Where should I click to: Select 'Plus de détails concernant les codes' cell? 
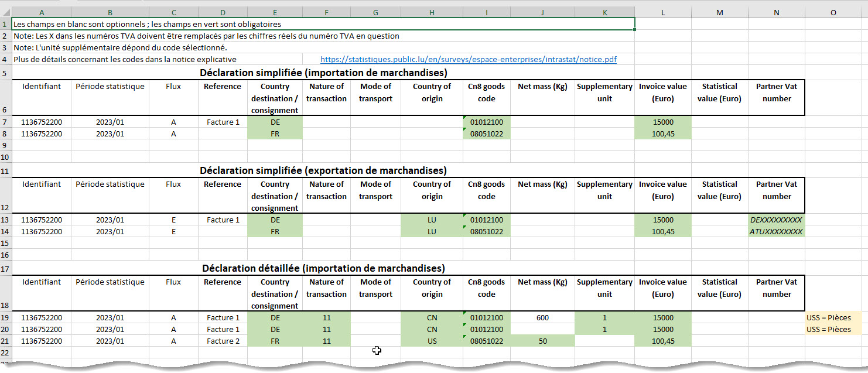point(125,59)
